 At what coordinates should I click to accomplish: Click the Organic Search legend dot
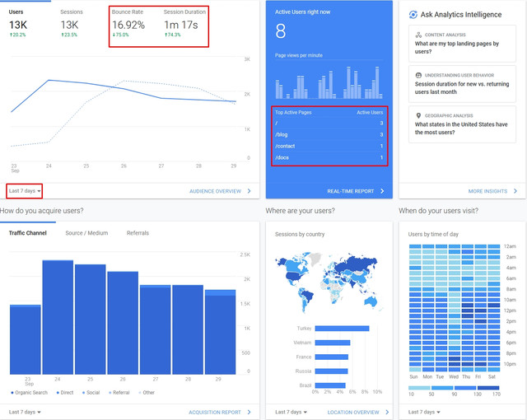click(x=12, y=393)
